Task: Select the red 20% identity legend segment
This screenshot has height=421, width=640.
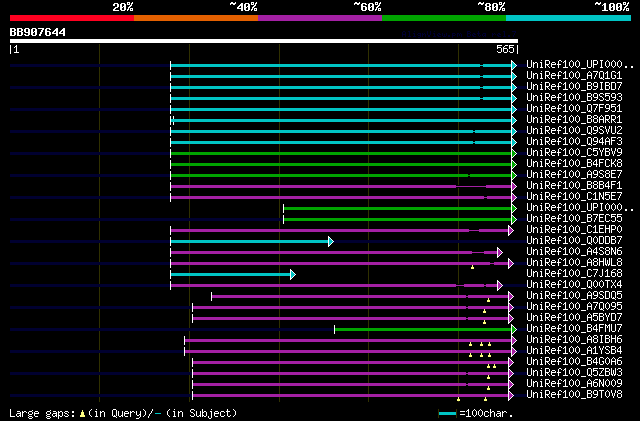Action: [x=72, y=18]
